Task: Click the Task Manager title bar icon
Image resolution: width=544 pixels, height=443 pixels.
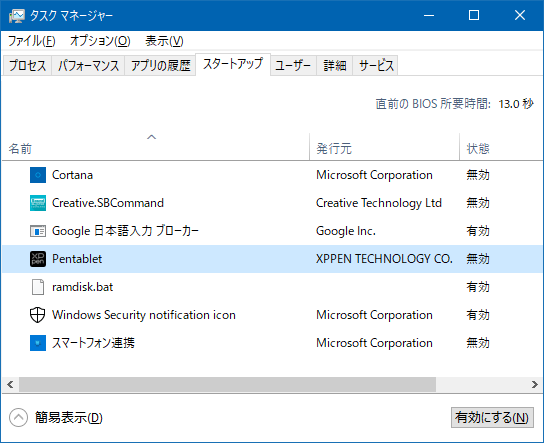Action: [x=17, y=16]
